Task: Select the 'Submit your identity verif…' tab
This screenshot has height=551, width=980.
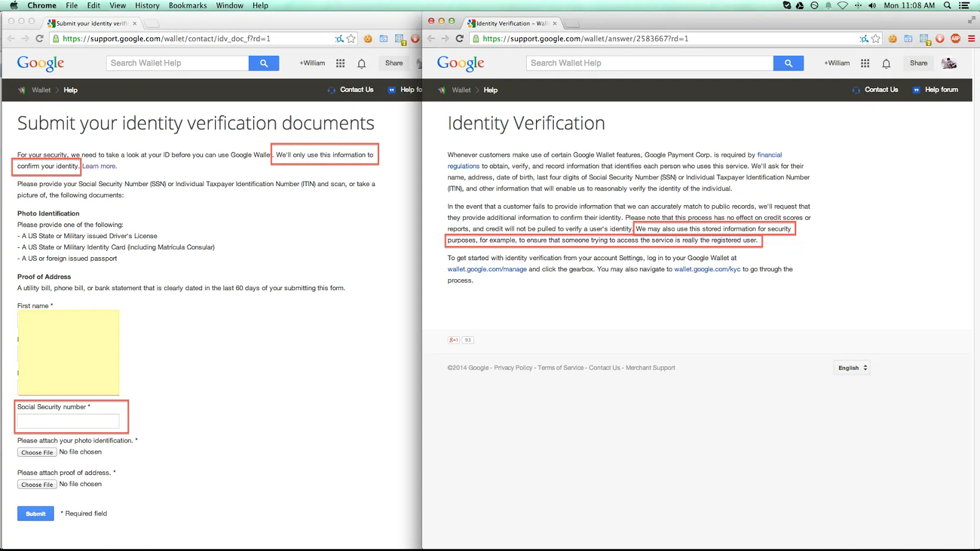Action: pyautogui.click(x=92, y=23)
